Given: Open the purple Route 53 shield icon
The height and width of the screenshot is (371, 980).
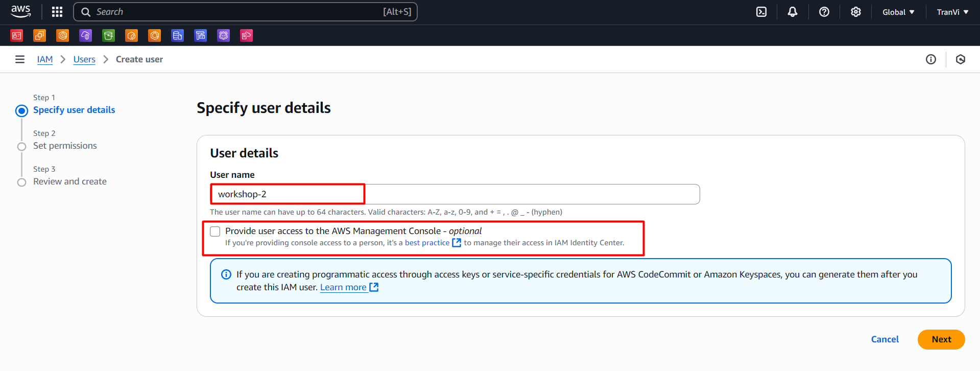Looking at the screenshot, I should tap(223, 35).
